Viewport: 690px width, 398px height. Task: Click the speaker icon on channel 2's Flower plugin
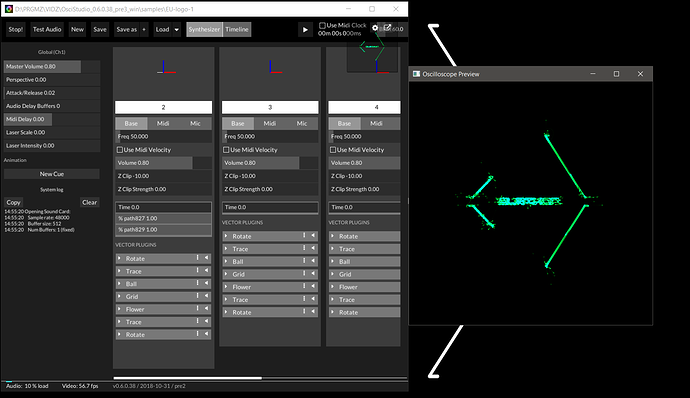pyautogui.click(x=206, y=309)
